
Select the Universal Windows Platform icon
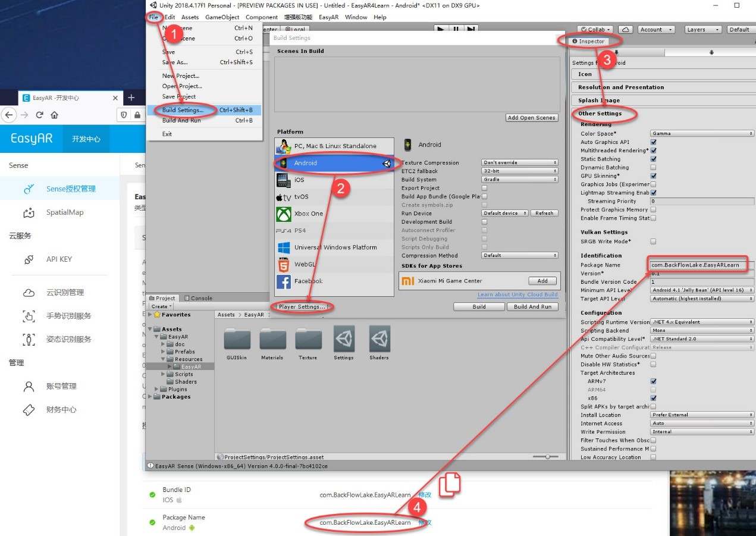(x=284, y=247)
